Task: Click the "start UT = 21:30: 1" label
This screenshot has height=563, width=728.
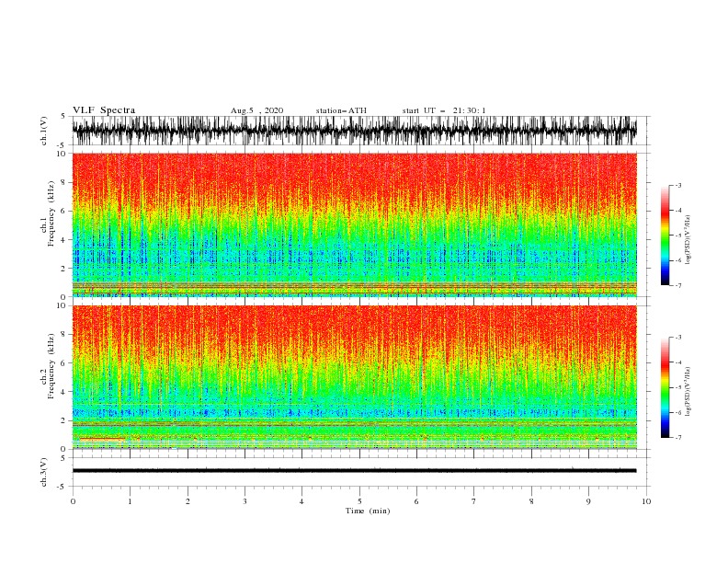Action: pyautogui.click(x=444, y=110)
